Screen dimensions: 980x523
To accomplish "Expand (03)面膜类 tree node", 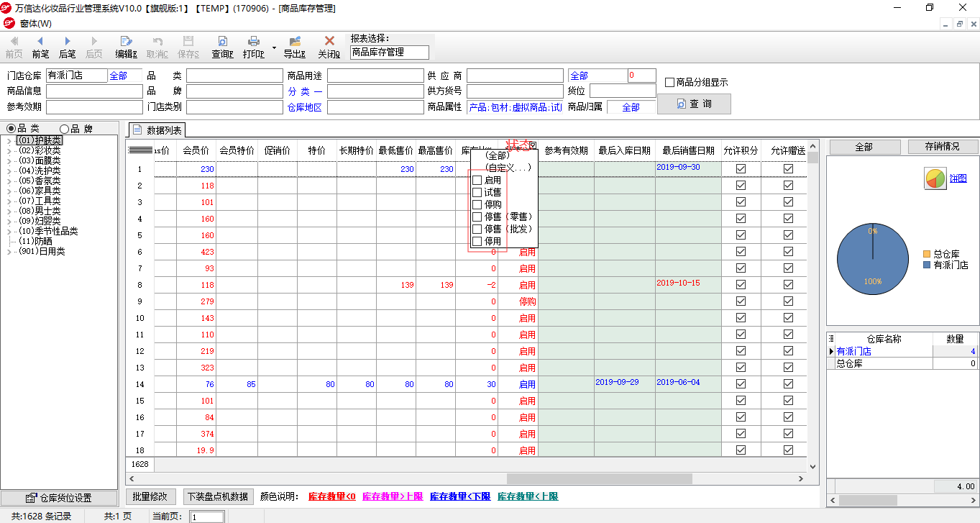I will (9, 160).
